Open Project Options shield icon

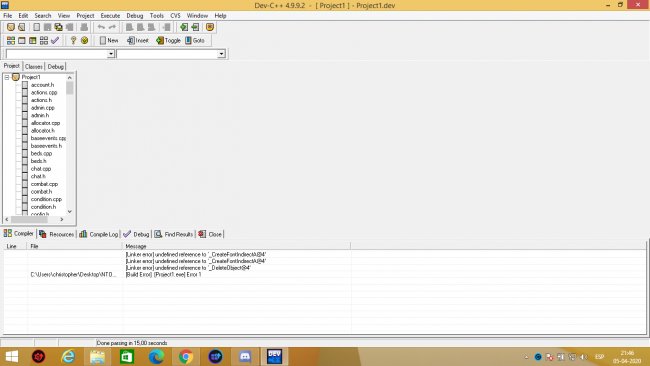210,27
